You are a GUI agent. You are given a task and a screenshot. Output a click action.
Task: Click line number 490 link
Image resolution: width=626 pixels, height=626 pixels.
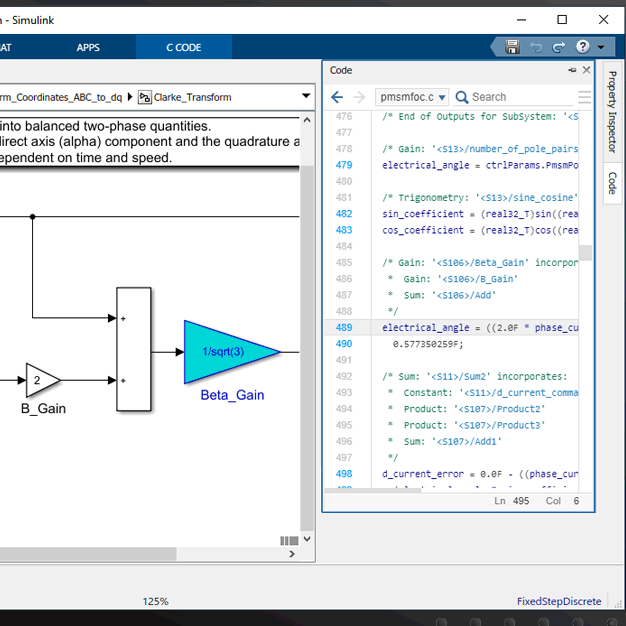(344, 344)
